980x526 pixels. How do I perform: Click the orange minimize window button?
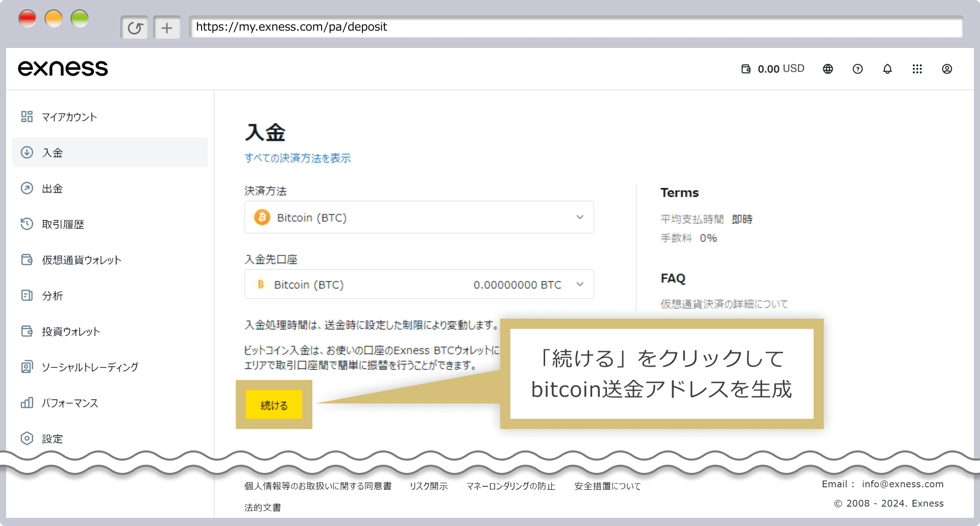point(54,18)
